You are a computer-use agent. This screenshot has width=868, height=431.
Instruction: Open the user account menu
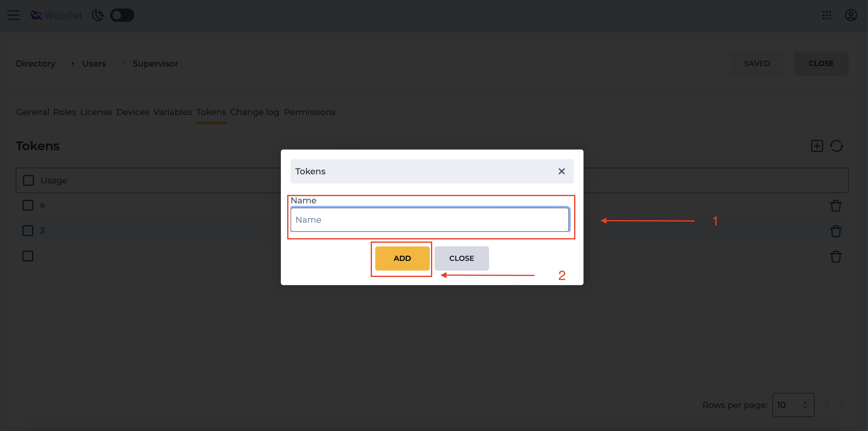coord(851,15)
